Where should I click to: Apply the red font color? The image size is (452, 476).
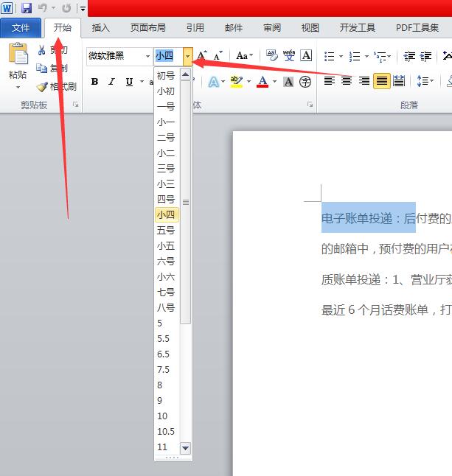(262, 82)
